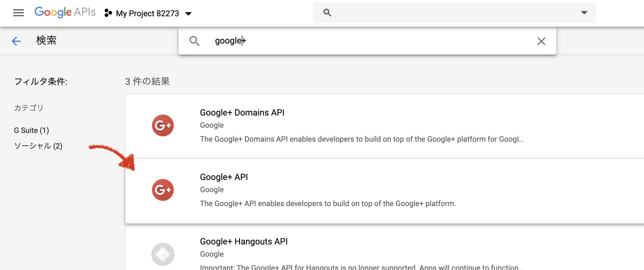
Task: Click the Google+ Domains API icon
Action: coord(163,125)
